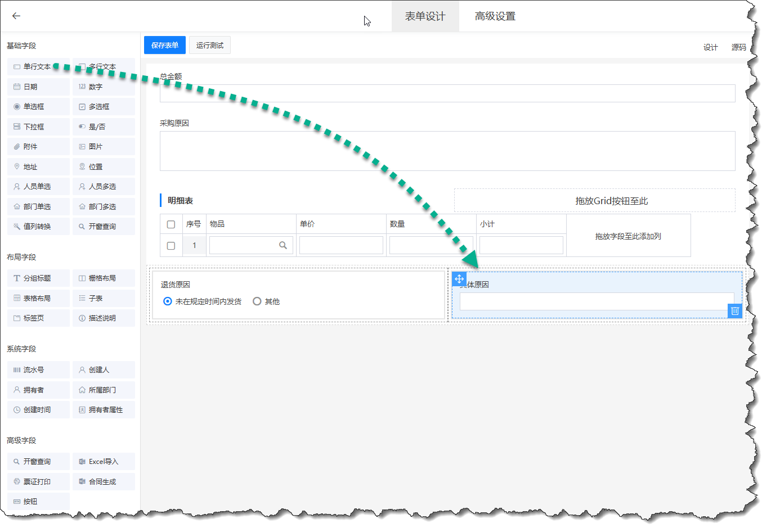Switch to 高级设置 tab
Image resolution: width=771 pixels, height=532 pixels.
point(495,16)
